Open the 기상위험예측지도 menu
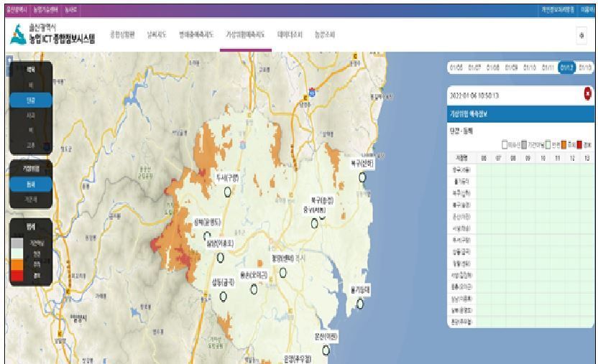Image resolution: width=598 pixels, height=364 pixels. click(245, 34)
